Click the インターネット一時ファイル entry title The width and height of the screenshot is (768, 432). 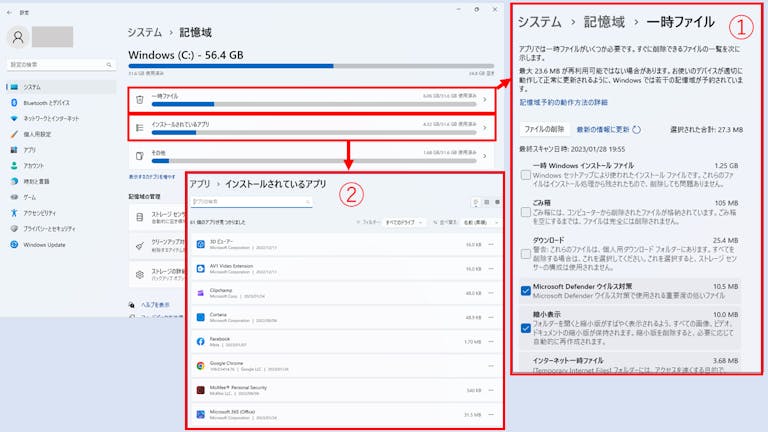pyautogui.click(x=568, y=360)
